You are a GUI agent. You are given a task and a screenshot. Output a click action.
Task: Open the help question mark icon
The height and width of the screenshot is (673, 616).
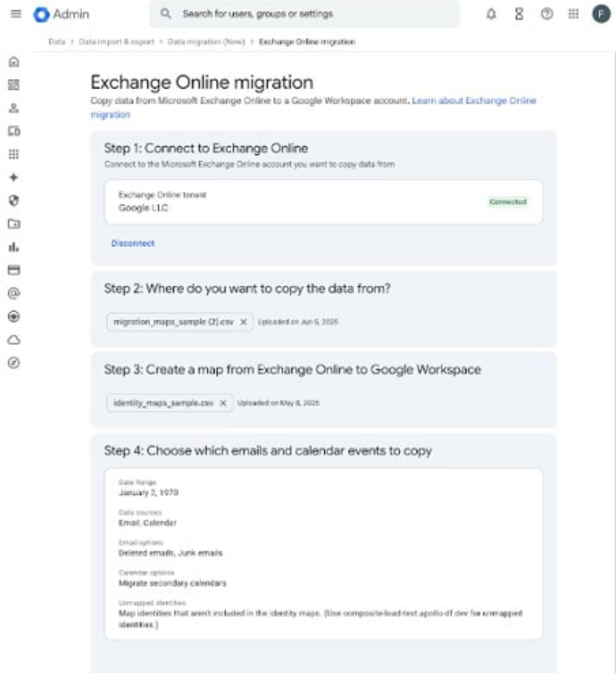pyautogui.click(x=546, y=15)
